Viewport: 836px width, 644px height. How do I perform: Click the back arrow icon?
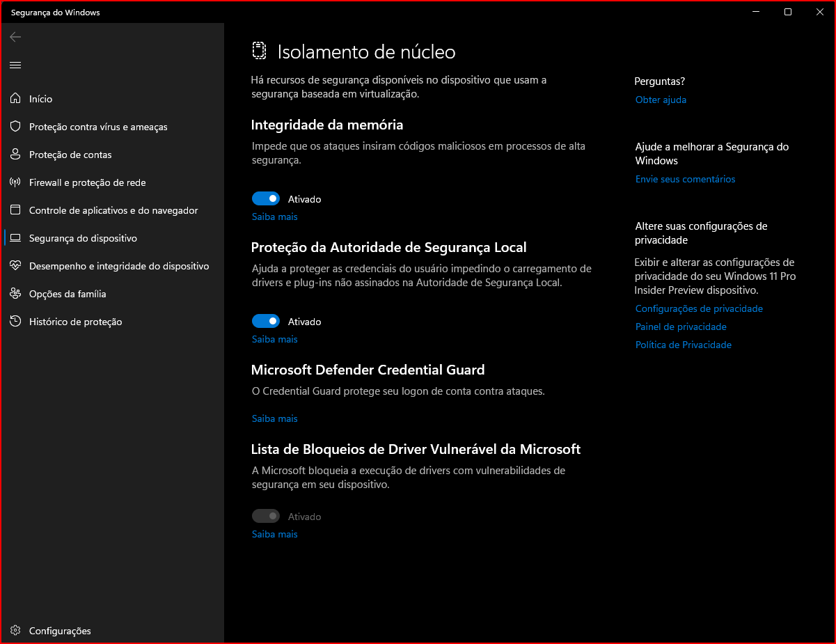tap(15, 37)
